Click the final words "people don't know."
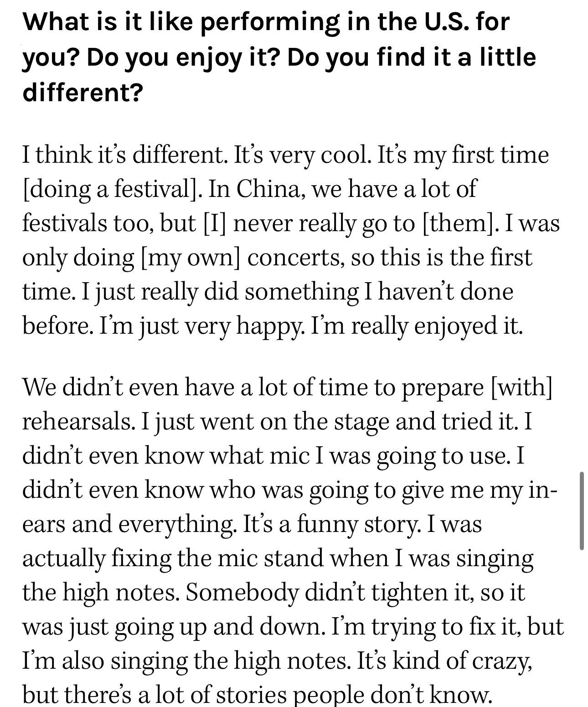The image size is (588, 707). [x=399, y=695]
